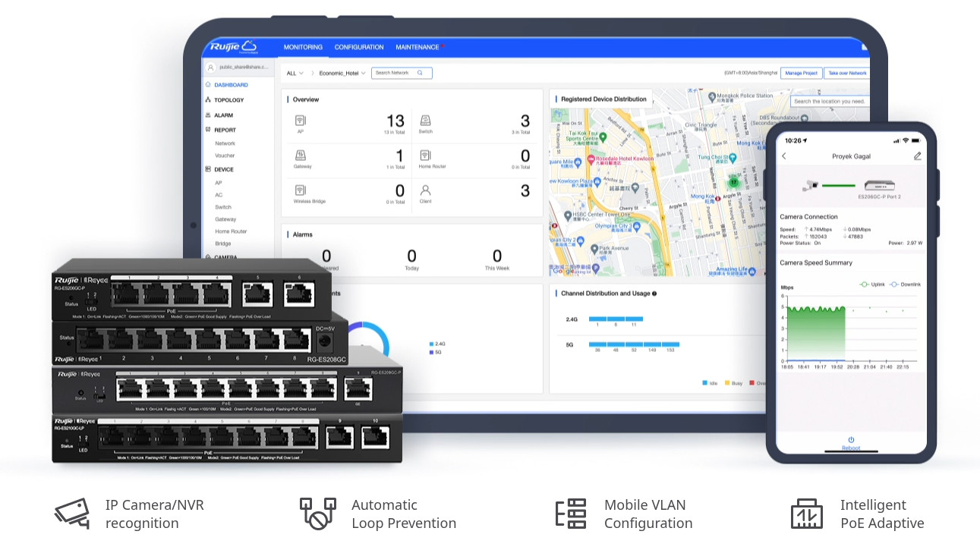Select Home Router under DEVICE
980x550 pixels.
(231, 231)
